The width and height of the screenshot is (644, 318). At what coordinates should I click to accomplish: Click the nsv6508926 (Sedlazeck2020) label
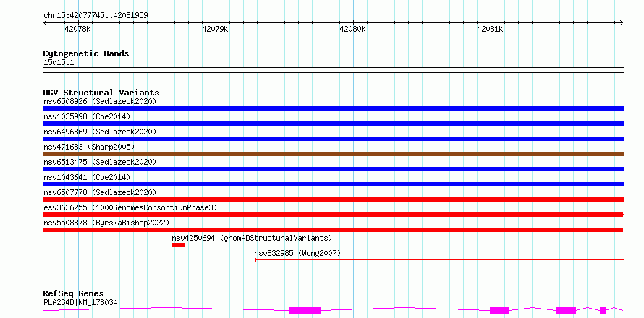(100, 101)
